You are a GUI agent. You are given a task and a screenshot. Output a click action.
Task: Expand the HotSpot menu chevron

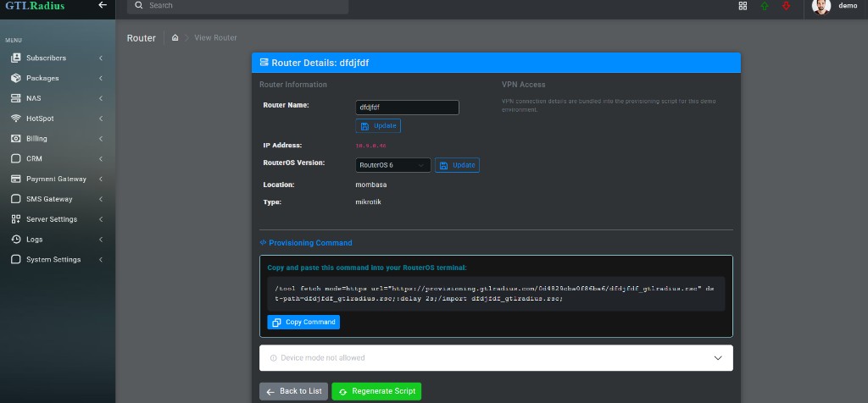click(101, 119)
